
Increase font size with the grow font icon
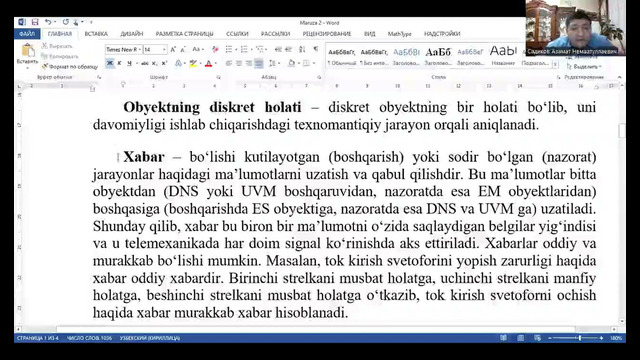pyautogui.click(x=173, y=49)
